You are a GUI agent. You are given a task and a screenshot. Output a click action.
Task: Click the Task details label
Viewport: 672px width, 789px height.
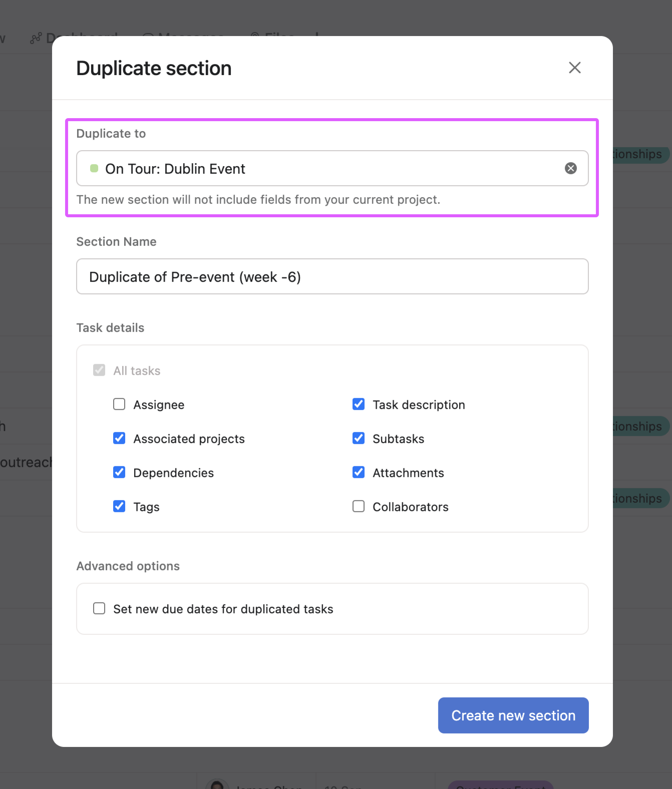pyautogui.click(x=110, y=327)
